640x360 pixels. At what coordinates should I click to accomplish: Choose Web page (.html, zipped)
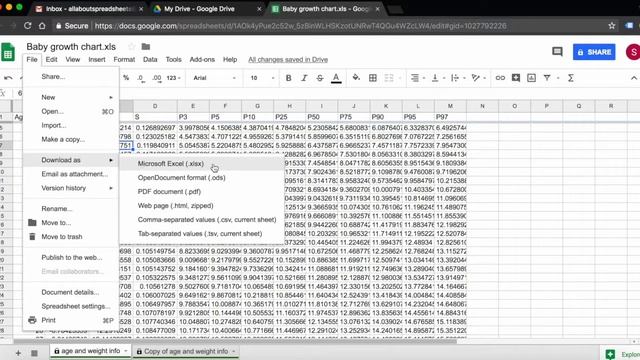coord(202,206)
